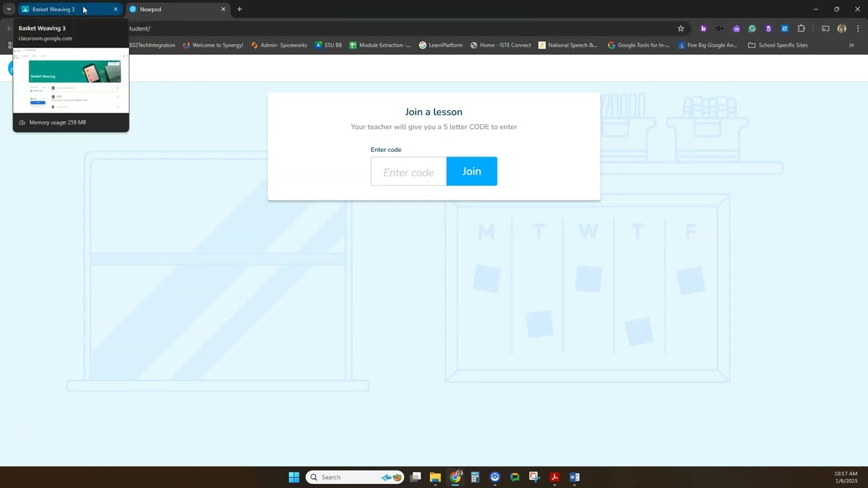Open the tab search dropdown arrow
868x488 pixels.
(x=9, y=9)
